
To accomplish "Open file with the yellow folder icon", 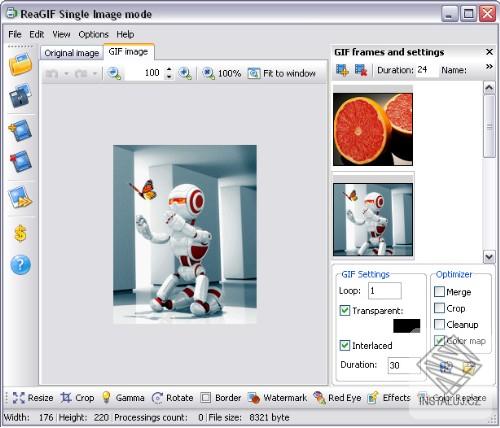I will coord(20,64).
